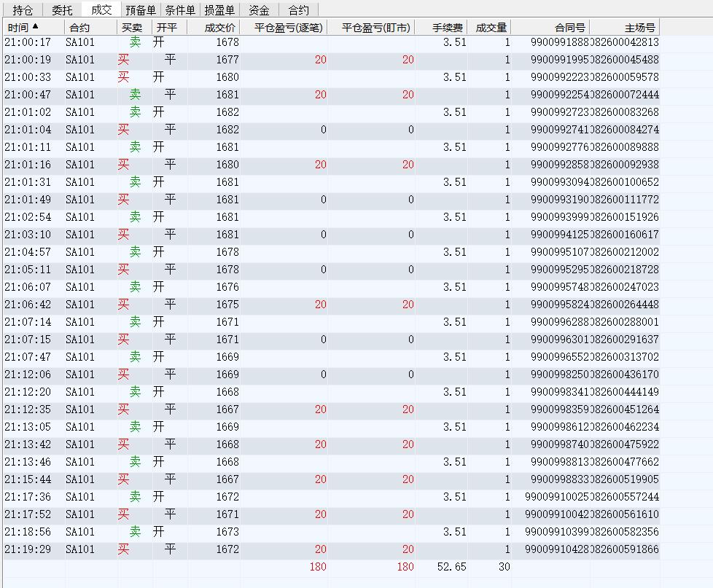The image size is (713, 588).
Task: Click the 平仓盈亏(盯市) column header
Action: 370,28
